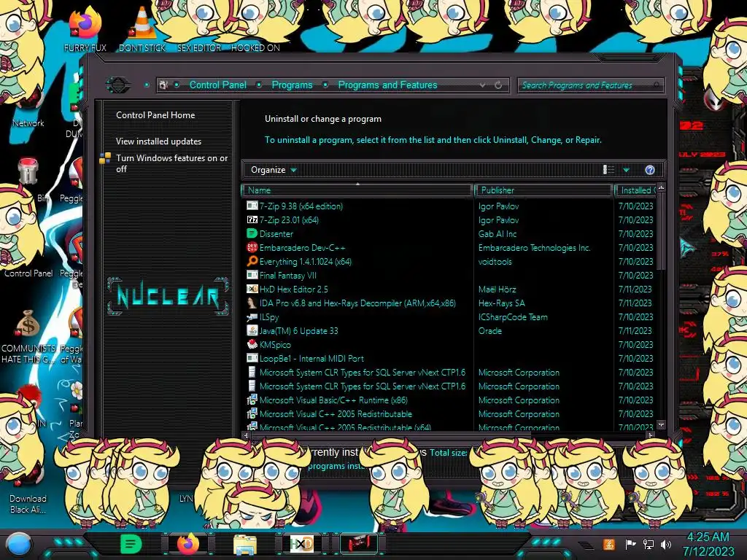This screenshot has height=560, width=747.
Task: Open the Recycle Bin desktop icon
Action: (x=29, y=179)
